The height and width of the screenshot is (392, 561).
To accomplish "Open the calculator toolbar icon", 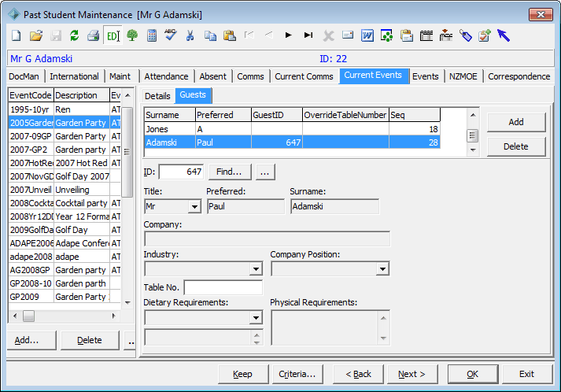I will tap(152, 35).
